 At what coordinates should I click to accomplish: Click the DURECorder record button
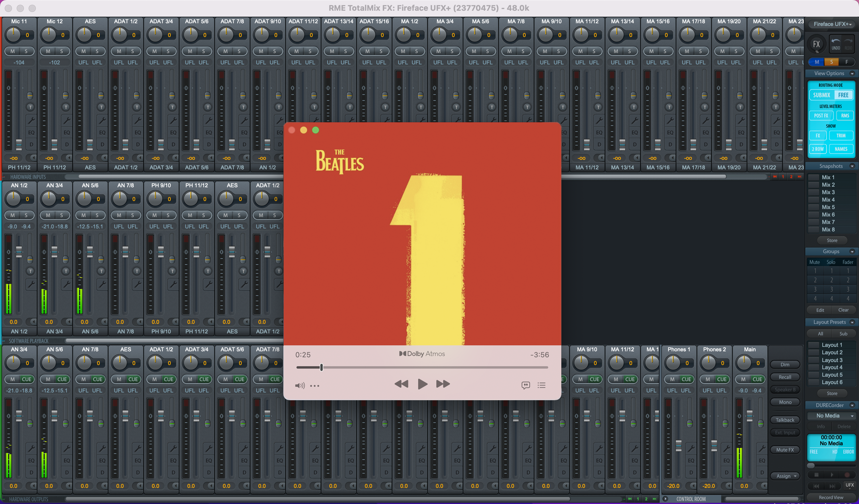(x=847, y=475)
